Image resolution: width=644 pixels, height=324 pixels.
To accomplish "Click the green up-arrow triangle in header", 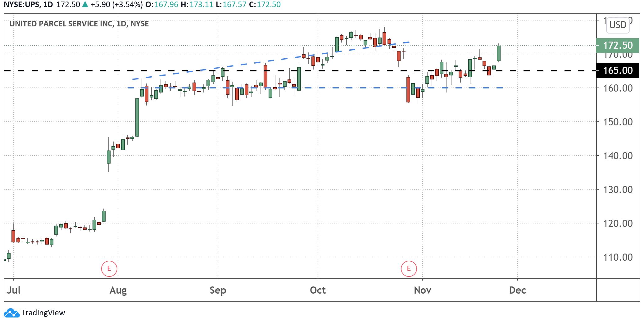I will point(85,5).
